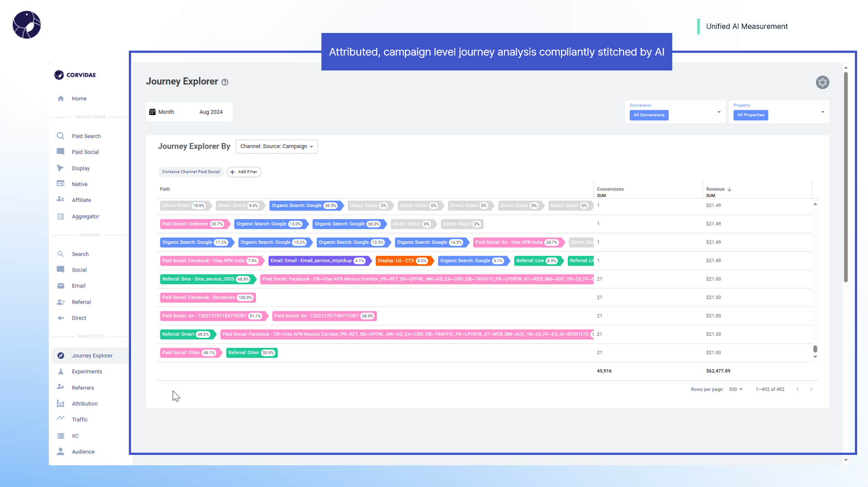Image resolution: width=868 pixels, height=487 pixels.
Task: Open Paid Social from the Advertising menu
Action: 86,152
